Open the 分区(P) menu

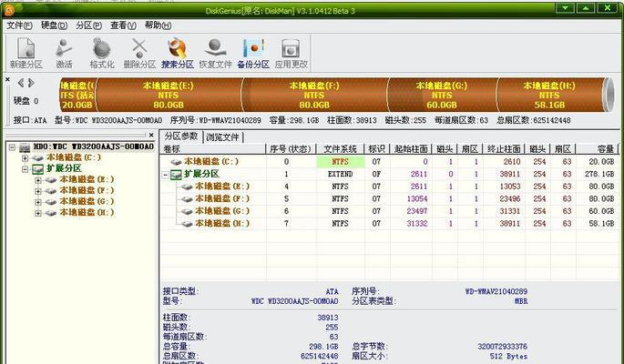point(88,25)
